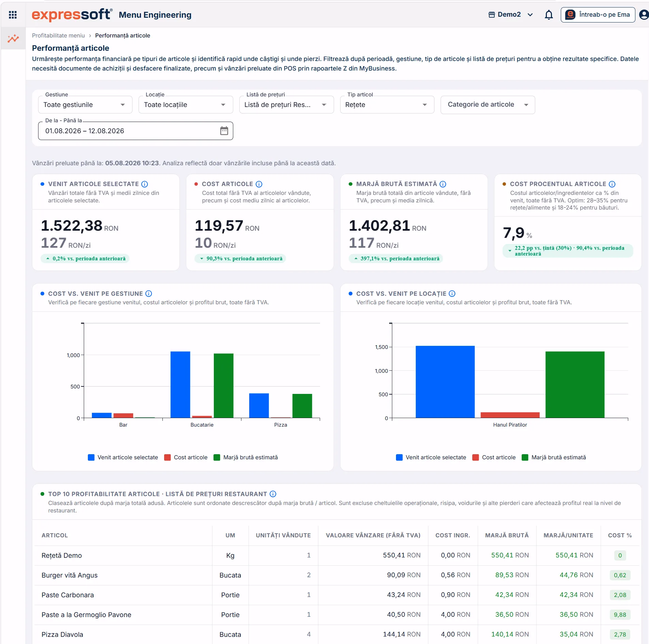
Task: Show info for Venit articole selectate
Action: point(145,184)
